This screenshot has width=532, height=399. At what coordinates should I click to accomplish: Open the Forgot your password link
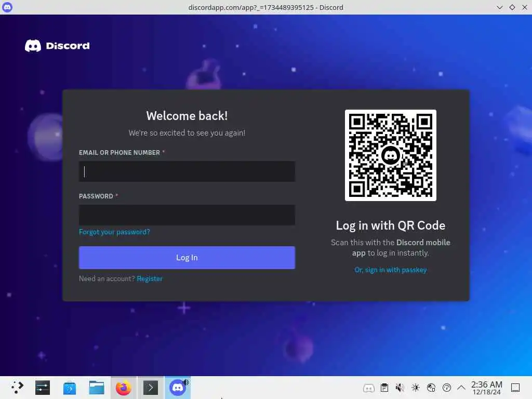(114, 232)
